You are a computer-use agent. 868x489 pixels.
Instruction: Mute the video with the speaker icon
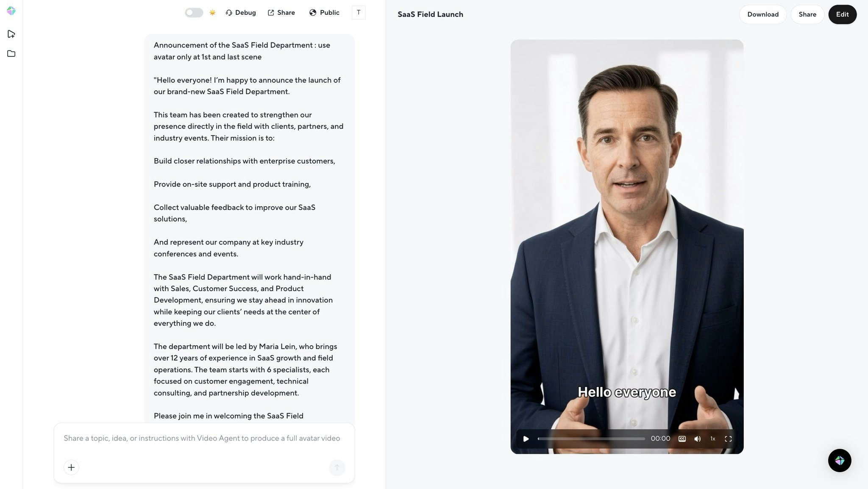coord(697,439)
